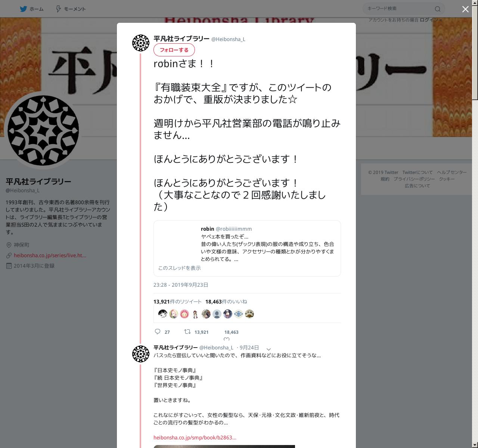The image size is (478, 448).
Task: Click the reply speech bubble icon
Action: [158, 332]
